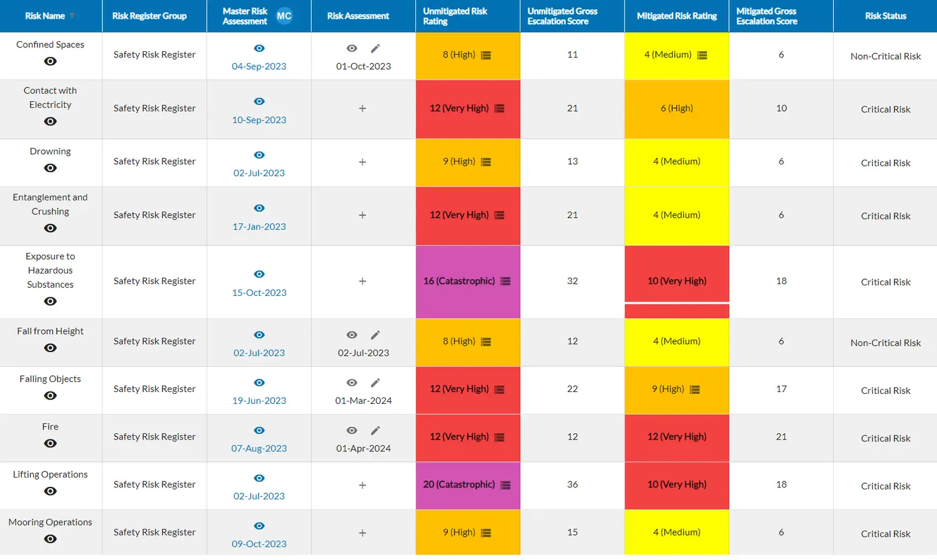The height and width of the screenshot is (560, 937).
Task: Click the pencil icon in Fall from Height row
Action: click(x=375, y=335)
